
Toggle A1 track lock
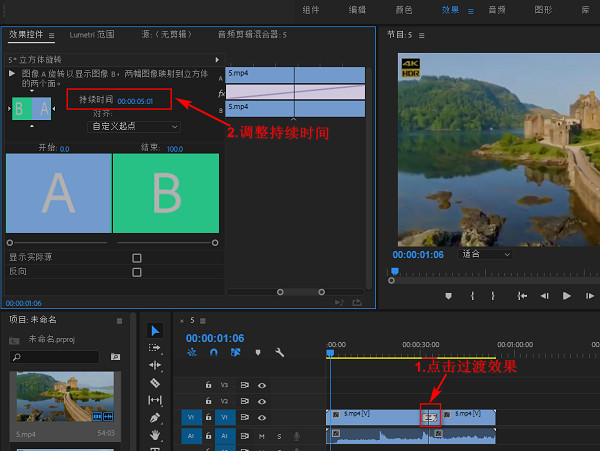point(208,436)
